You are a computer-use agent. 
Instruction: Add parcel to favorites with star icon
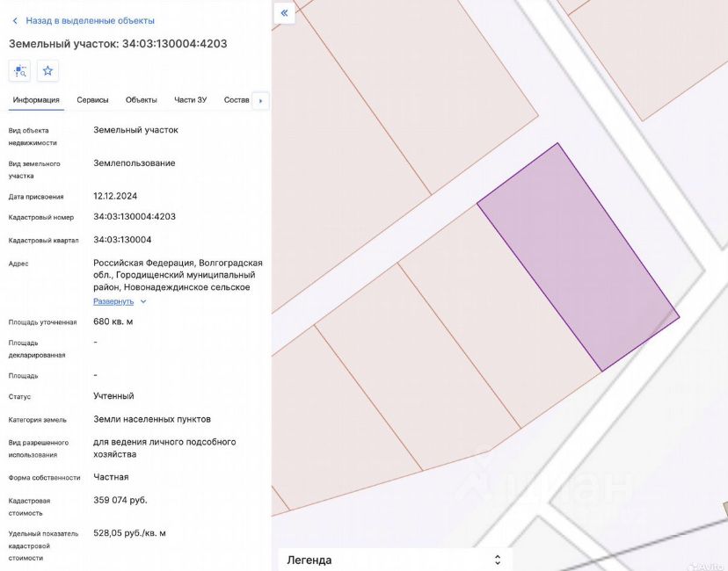47,71
